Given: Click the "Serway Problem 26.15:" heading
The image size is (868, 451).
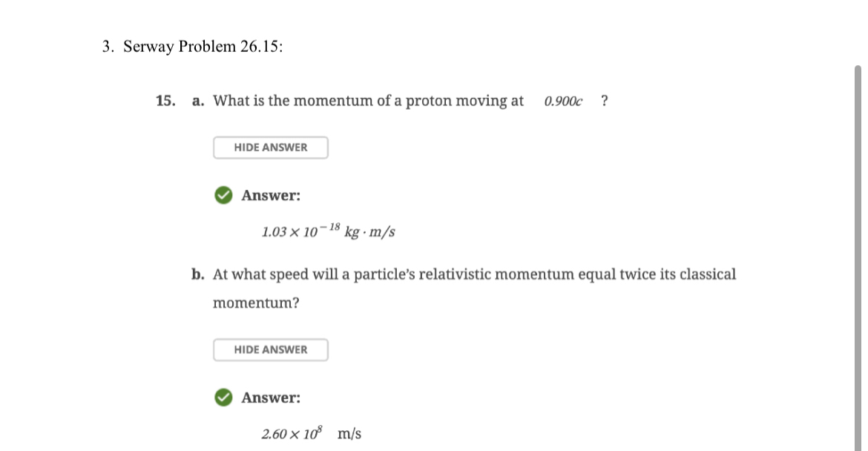Looking at the screenshot, I should (x=203, y=47).
